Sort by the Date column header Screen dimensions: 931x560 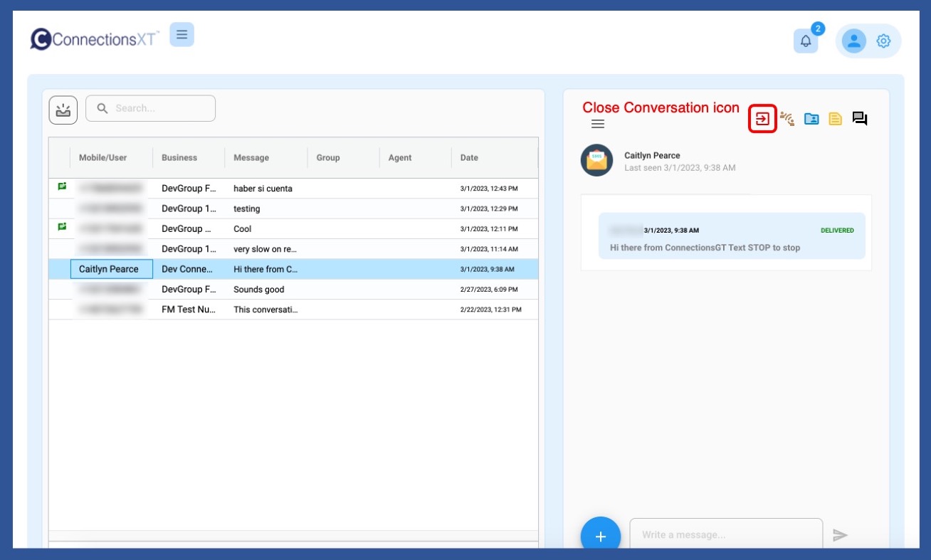coord(469,158)
